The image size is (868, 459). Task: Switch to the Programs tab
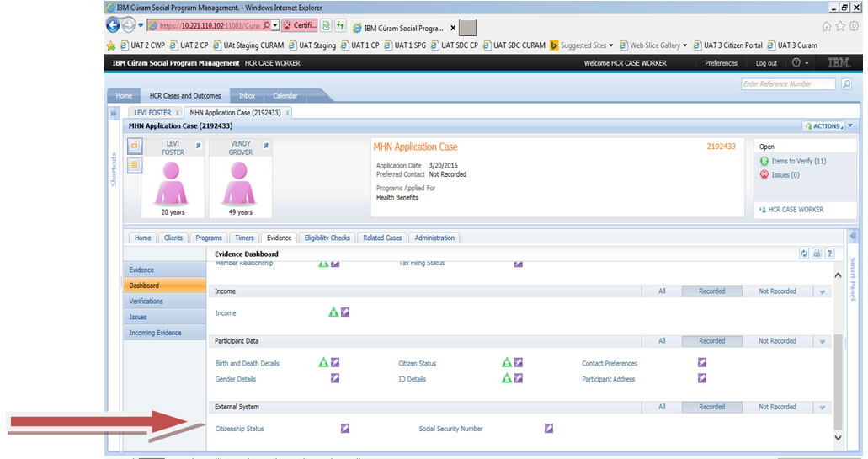(209, 238)
